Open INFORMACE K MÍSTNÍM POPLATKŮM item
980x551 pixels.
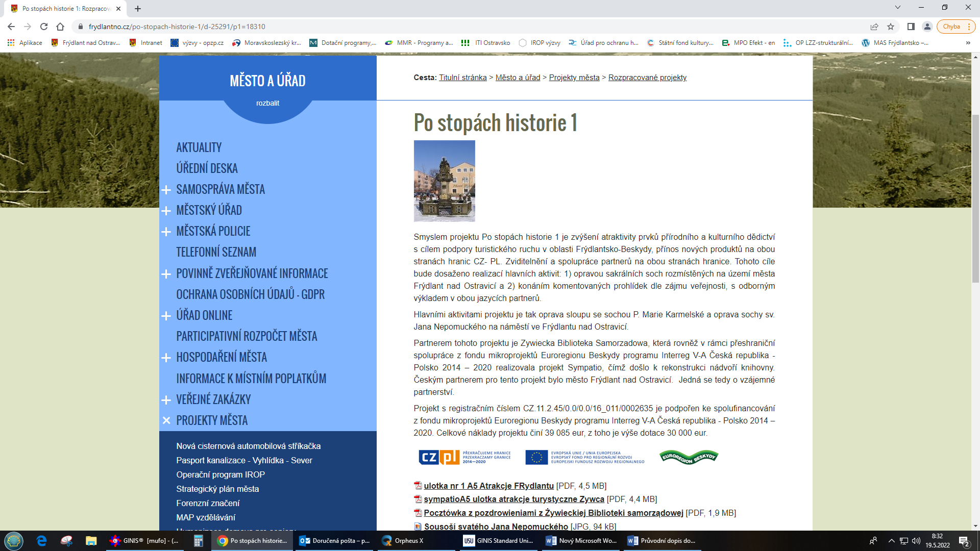pos(251,379)
